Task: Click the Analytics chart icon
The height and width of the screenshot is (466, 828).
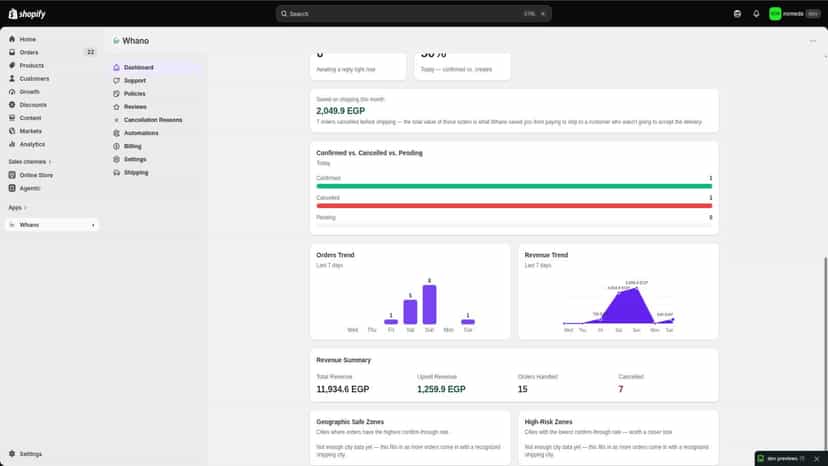Action: (12, 144)
